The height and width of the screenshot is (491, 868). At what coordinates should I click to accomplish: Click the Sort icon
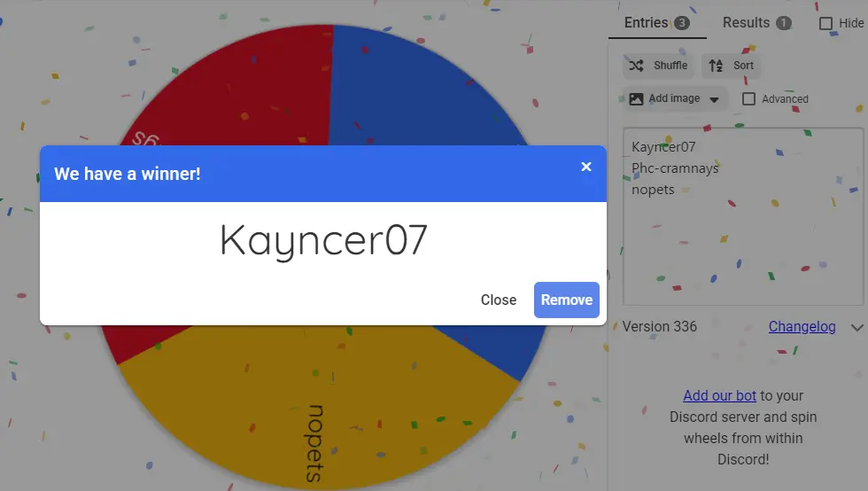click(716, 66)
